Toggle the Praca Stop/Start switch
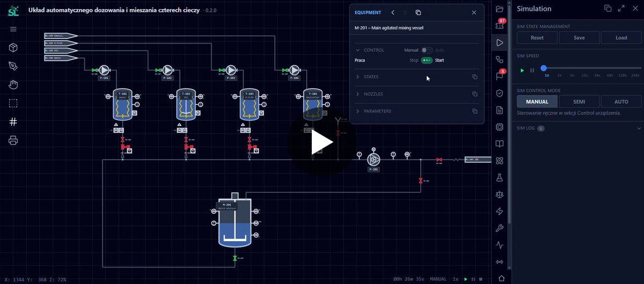Screen dimensions: 644x284 (427, 61)
